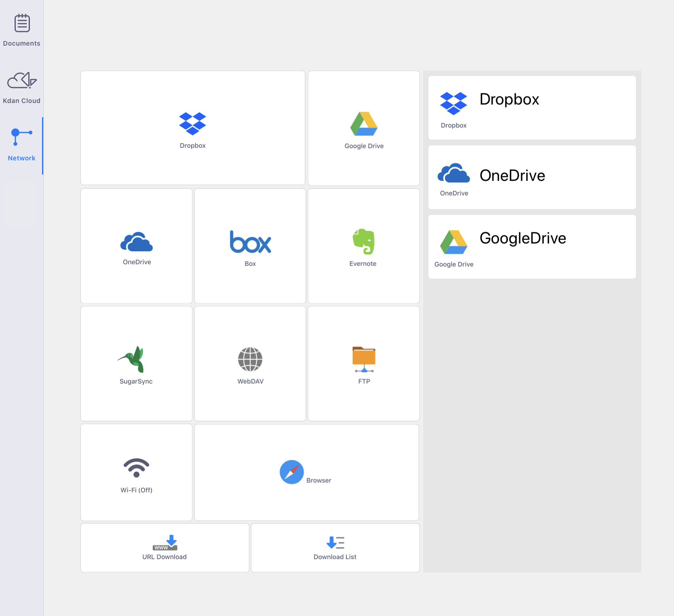This screenshot has width=674, height=616.
Task: Click the WebDAV globe icon
Action: 250,359
